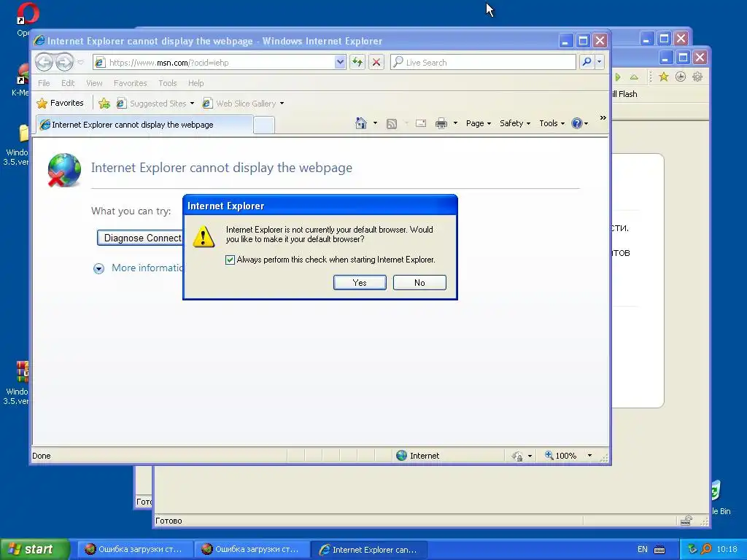Click the network tray icon

tap(692, 549)
